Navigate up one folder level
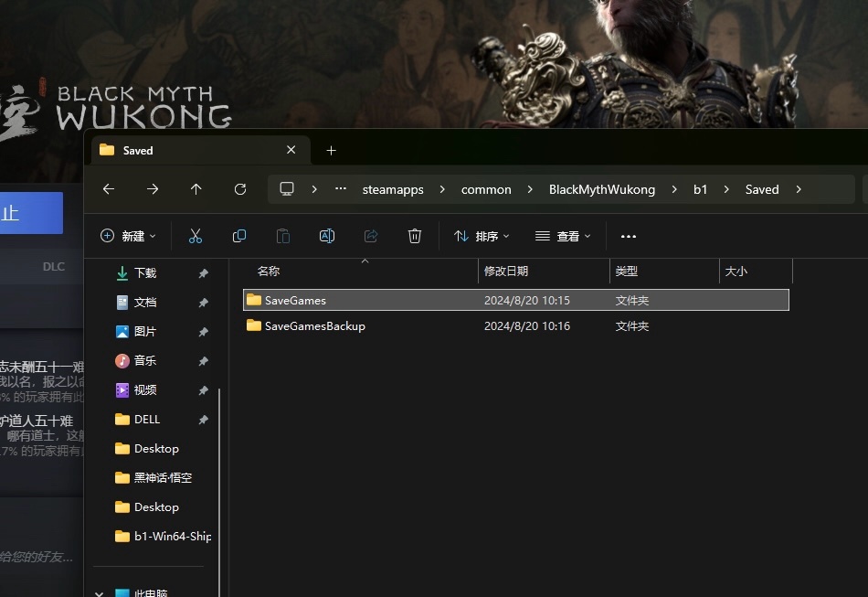868x597 pixels. 196,189
